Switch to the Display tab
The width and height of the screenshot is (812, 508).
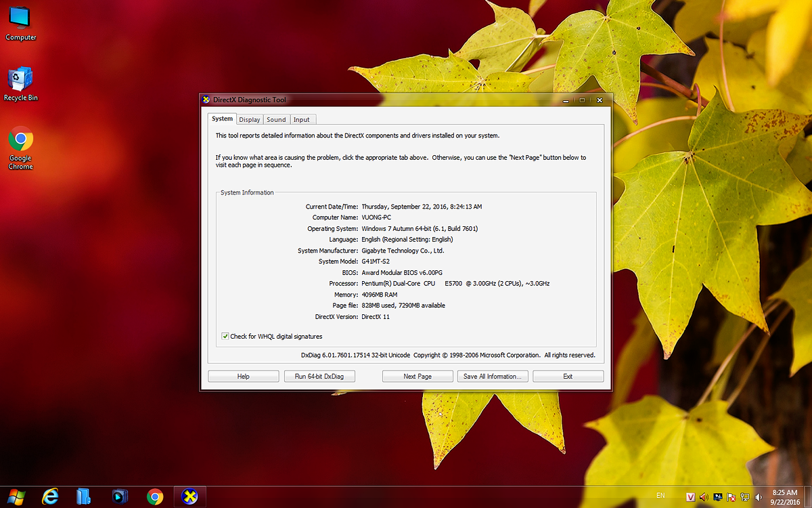(x=250, y=120)
